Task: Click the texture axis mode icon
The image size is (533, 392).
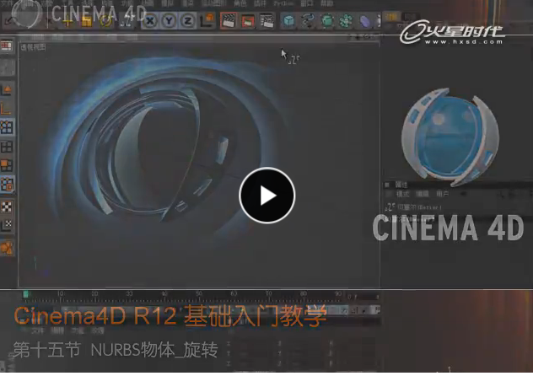Action: point(7,225)
